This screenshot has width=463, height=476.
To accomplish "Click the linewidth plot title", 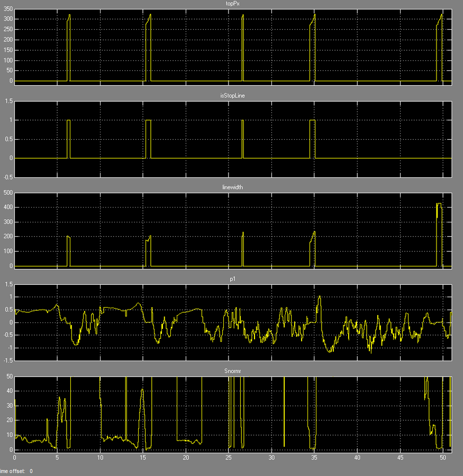I will (x=233, y=187).
